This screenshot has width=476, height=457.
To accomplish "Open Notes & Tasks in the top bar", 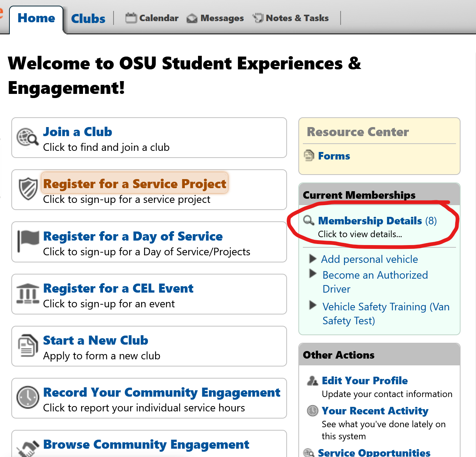I will [291, 18].
